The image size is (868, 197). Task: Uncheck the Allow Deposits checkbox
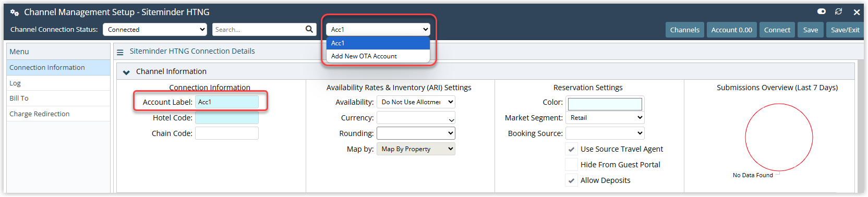click(x=571, y=180)
